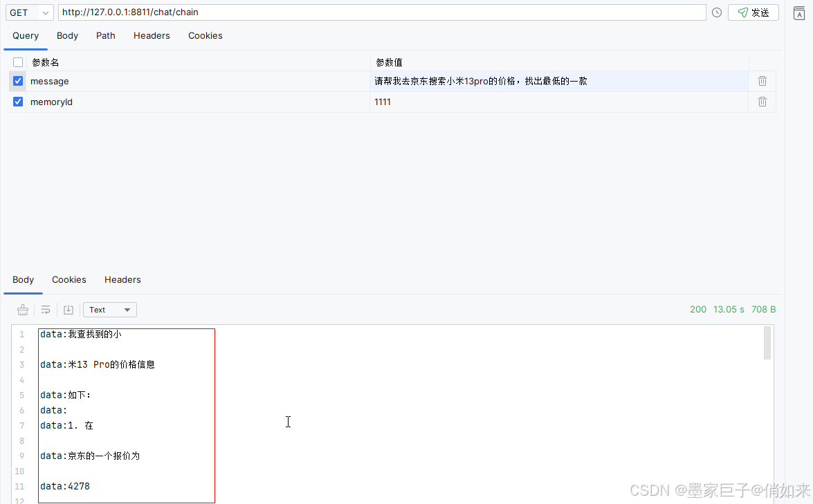This screenshot has height=504, width=813.
Task: Switch to the Query request tab
Action: tap(26, 36)
